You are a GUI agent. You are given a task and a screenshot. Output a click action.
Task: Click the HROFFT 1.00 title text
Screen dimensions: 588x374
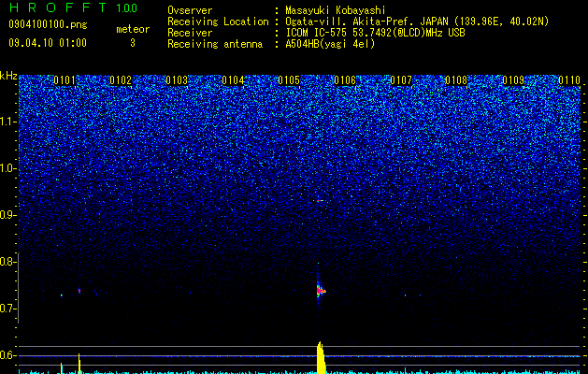coord(73,7)
